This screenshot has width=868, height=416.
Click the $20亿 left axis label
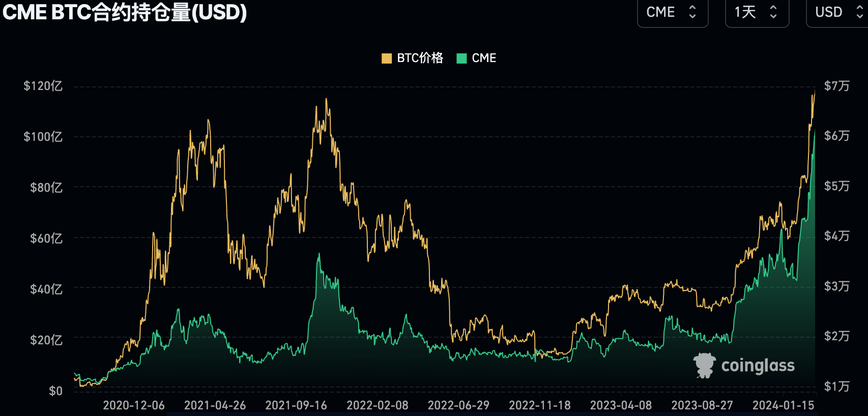tap(46, 340)
